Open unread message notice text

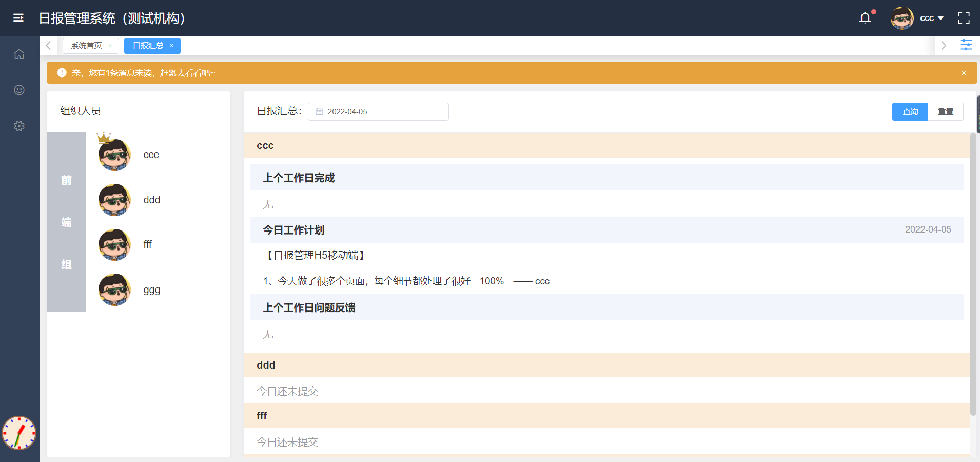click(x=143, y=73)
